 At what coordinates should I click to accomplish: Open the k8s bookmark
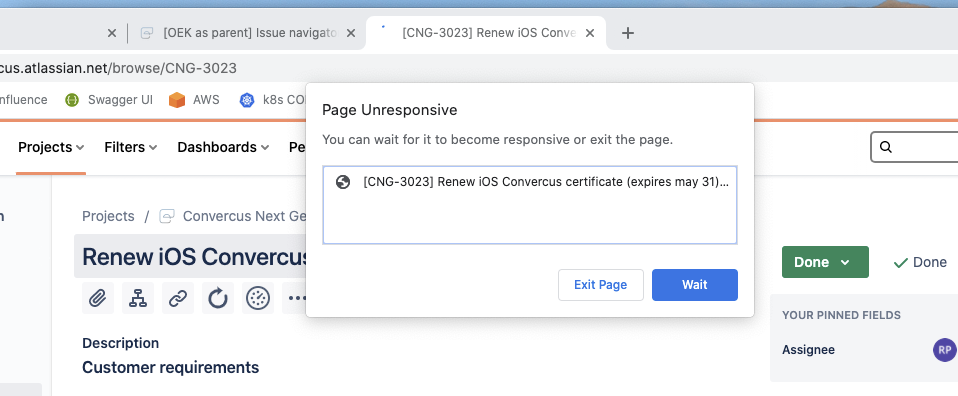coord(272,100)
